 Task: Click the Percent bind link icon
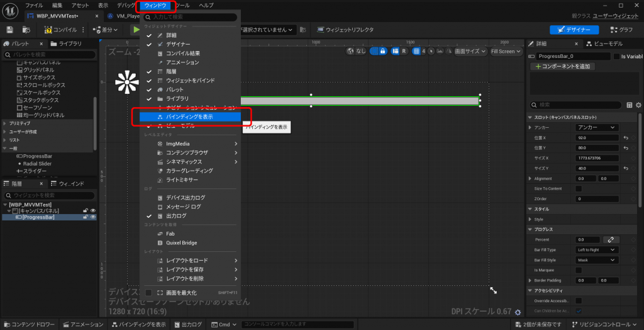[611, 239]
